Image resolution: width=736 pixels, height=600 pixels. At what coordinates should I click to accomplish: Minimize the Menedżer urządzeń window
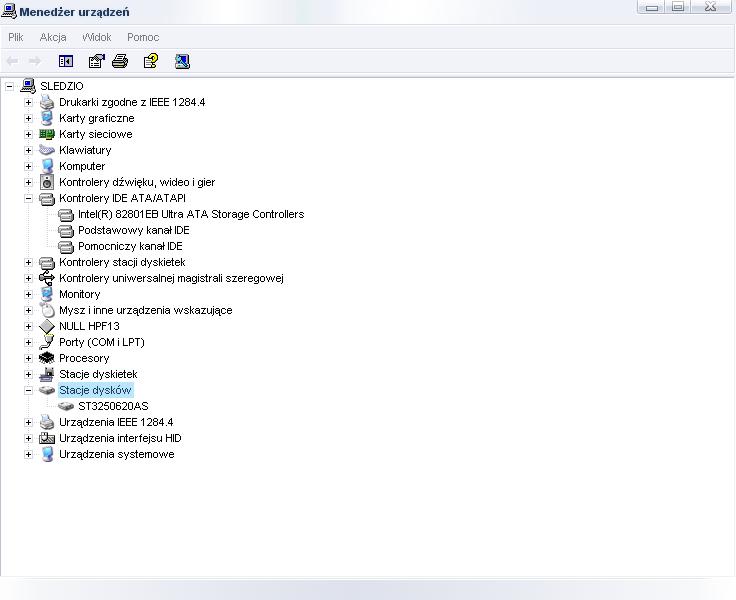651,7
